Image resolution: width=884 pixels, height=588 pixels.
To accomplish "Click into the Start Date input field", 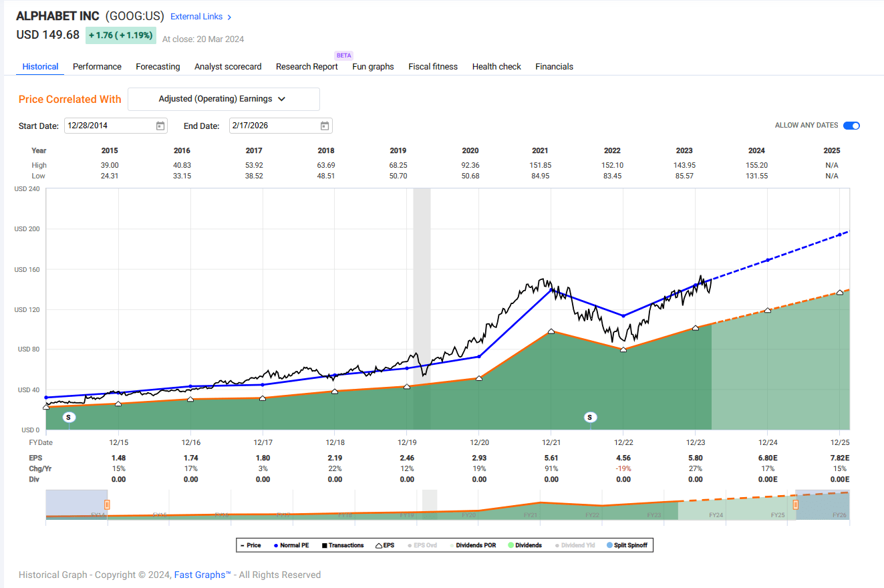I will point(108,126).
